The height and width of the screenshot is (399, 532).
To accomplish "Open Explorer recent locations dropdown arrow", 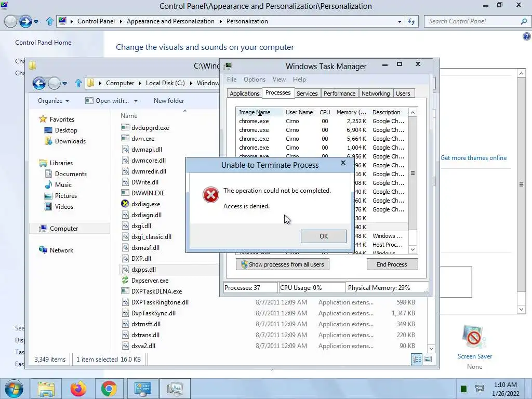I will tap(65, 83).
